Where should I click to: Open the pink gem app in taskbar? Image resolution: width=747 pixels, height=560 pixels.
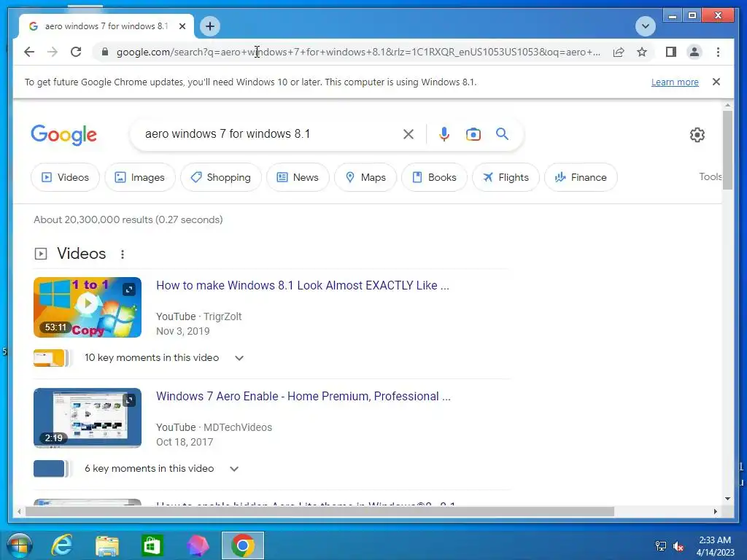click(x=197, y=545)
